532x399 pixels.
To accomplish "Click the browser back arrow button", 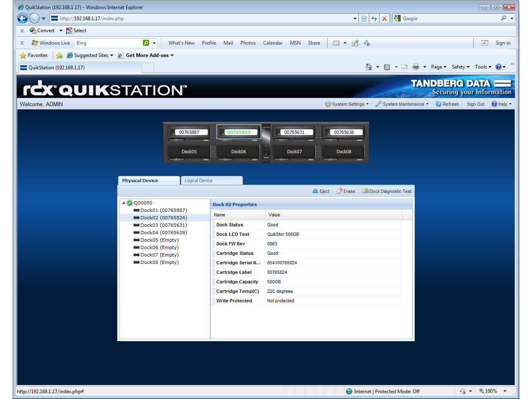I will point(23,19).
